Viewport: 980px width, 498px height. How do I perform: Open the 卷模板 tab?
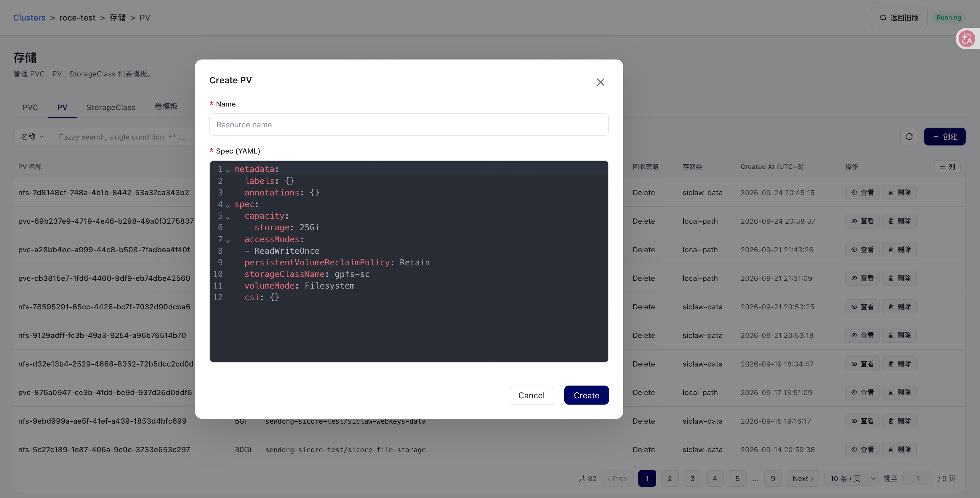[x=166, y=107]
